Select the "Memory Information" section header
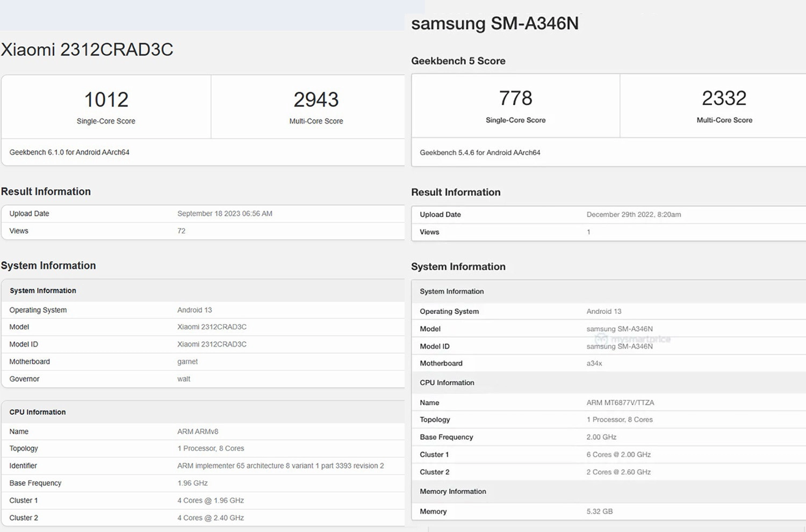Image resolution: width=806 pixels, height=532 pixels. click(x=453, y=492)
